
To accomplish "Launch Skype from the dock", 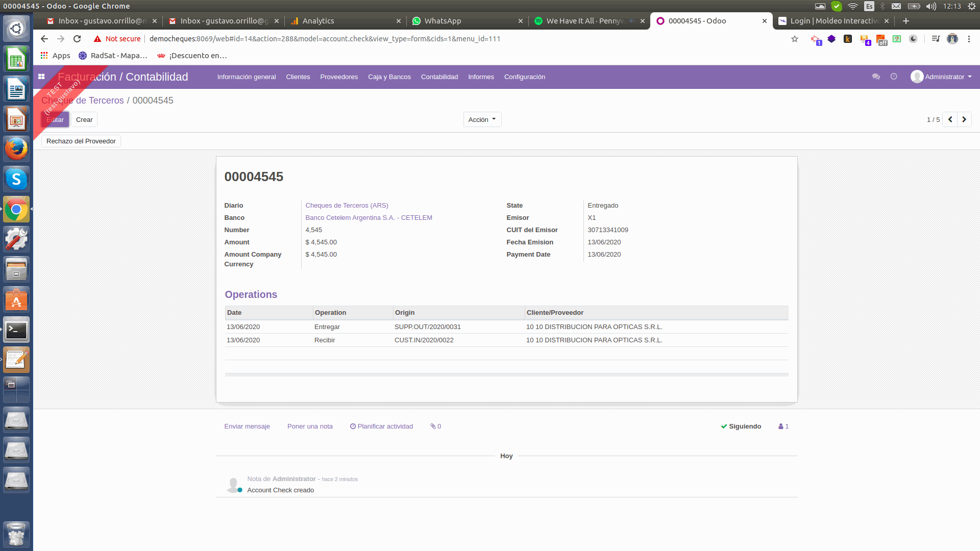I will (x=16, y=179).
